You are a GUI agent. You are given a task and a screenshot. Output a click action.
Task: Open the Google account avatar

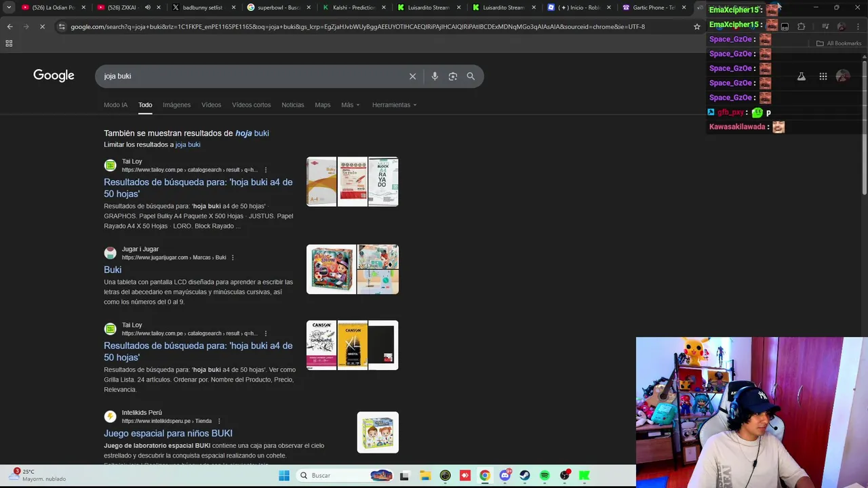(843, 77)
